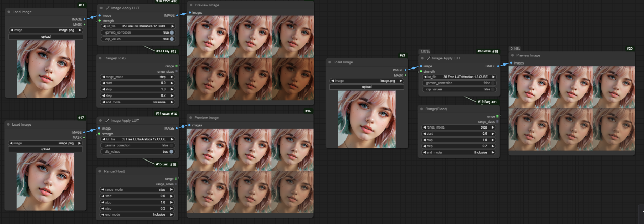Viewport: 644px width, 224px height.
Task: Click the IMAGE output port on Load Image #21
Action: pyautogui.click(x=405, y=70)
